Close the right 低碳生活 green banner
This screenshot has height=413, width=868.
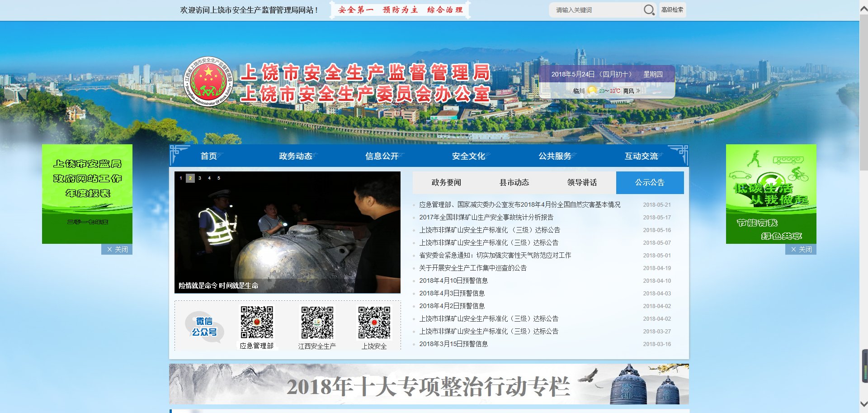click(801, 249)
